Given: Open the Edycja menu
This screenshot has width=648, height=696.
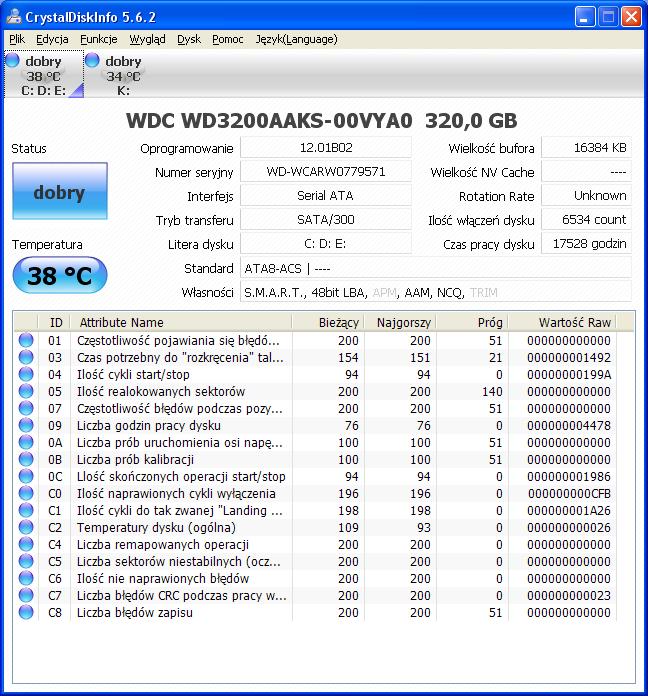Looking at the screenshot, I should click(x=52, y=40).
